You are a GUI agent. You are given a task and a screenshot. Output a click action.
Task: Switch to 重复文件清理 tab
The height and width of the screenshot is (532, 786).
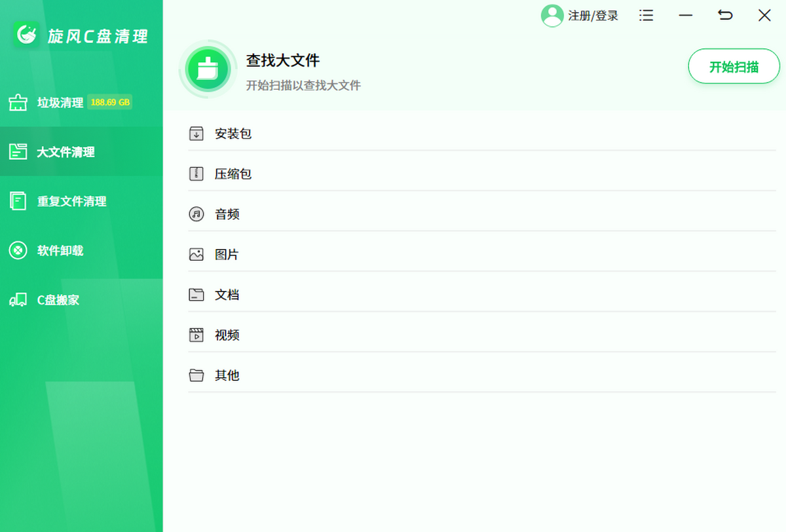point(81,201)
